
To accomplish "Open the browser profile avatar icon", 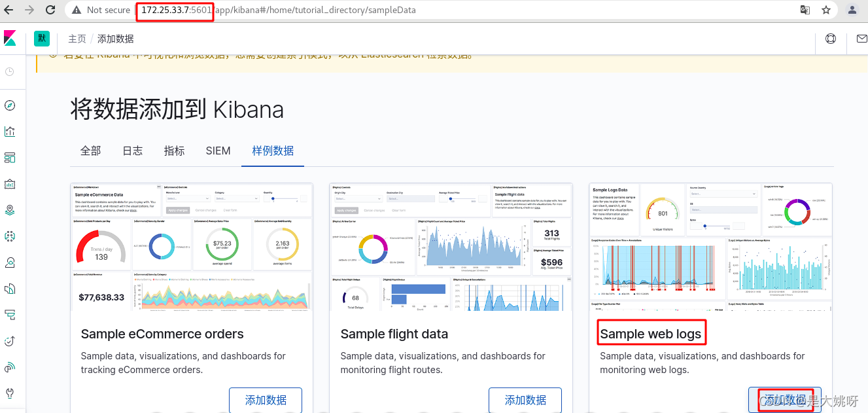I will pyautogui.click(x=852, y=10).
